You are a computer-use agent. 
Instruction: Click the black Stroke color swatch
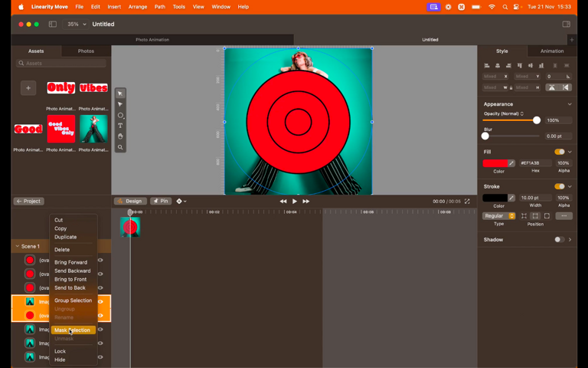tap(495, 198)
